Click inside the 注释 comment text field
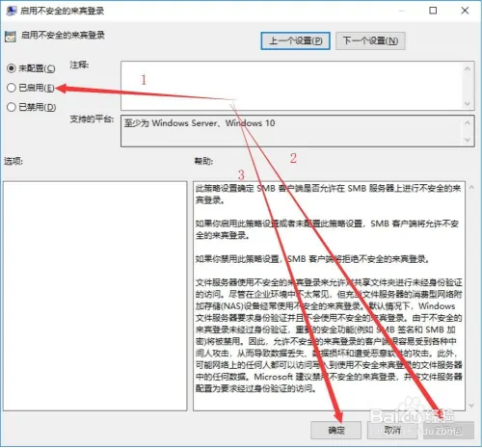 tap(291, 86)
